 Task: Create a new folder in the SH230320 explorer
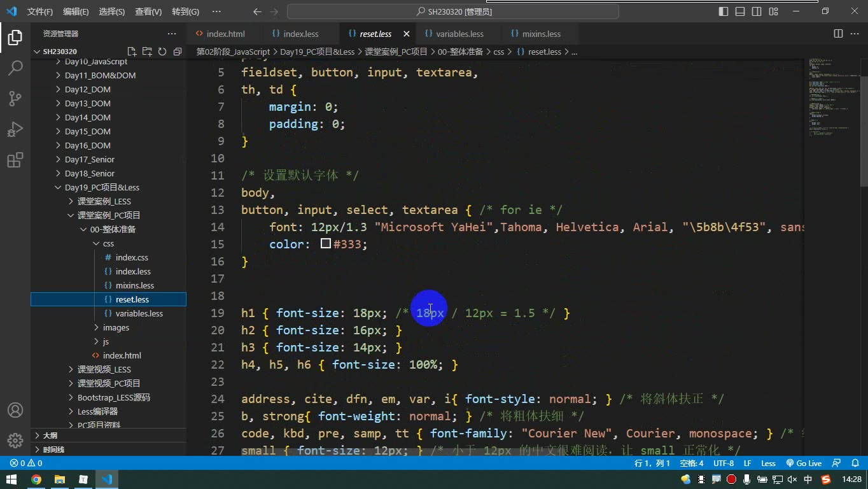(x=147, y=52)
